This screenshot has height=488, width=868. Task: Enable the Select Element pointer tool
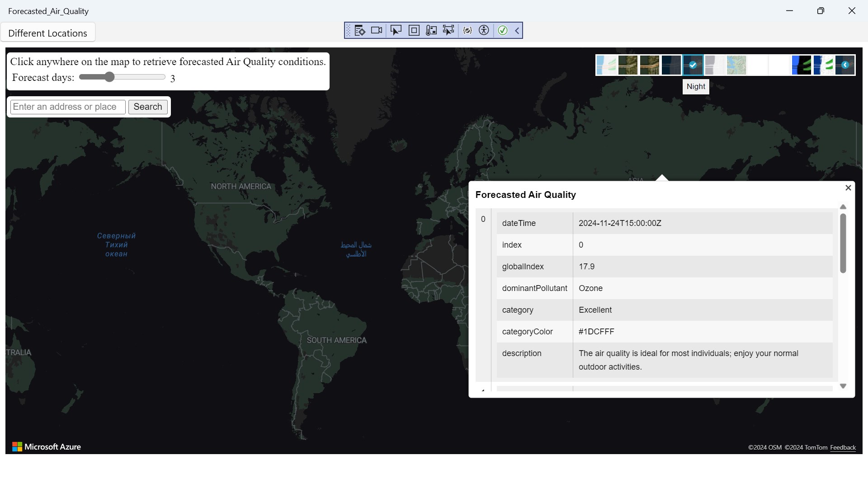pyautogui.click(x=396, y=30)
